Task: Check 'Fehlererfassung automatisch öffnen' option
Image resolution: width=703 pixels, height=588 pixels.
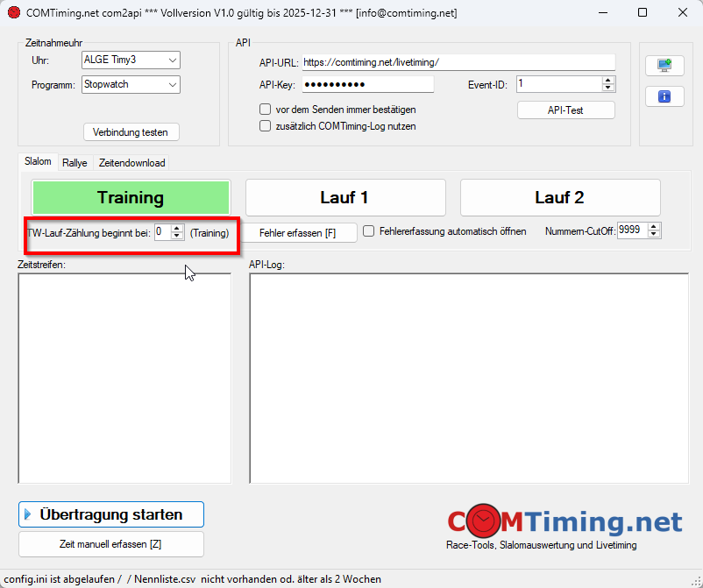Action: click(368, 231)
